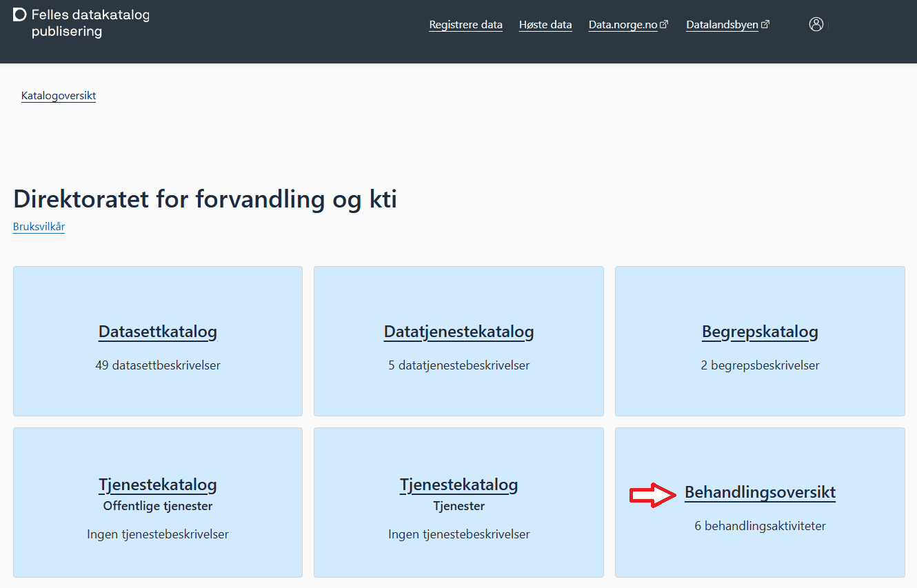917x588 pixels.
Task: Open the Tjenestekatalog labelled Tjenester
Action: coord(458,485)
